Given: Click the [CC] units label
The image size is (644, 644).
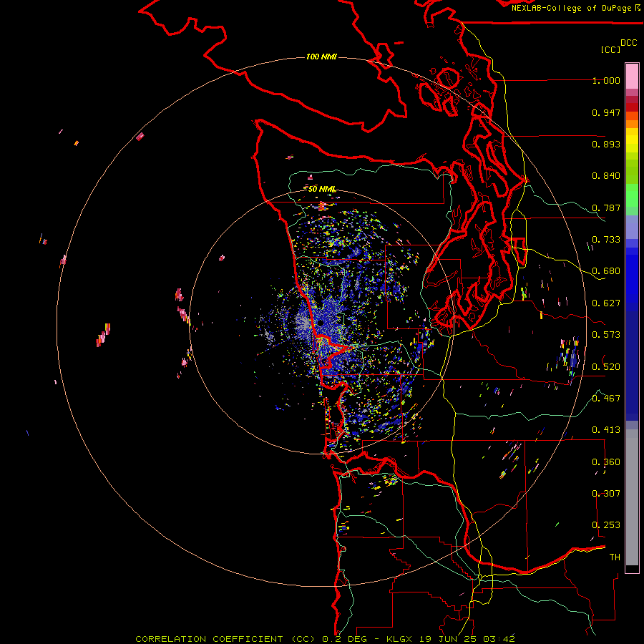Looking at the screenshot, I should click(x=610, y=49).
